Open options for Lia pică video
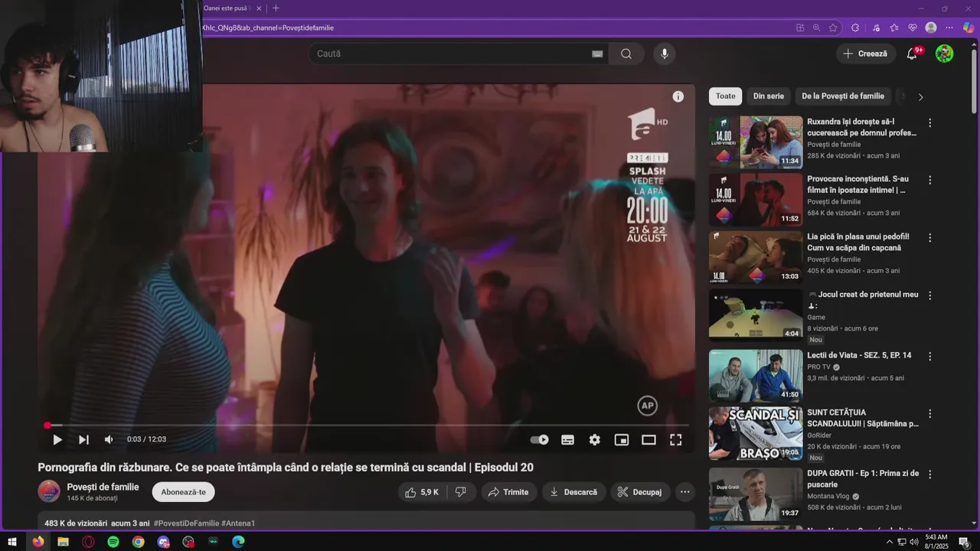Image resolution: width=980 pixels, height=551 pixels. tap(930, 238)
